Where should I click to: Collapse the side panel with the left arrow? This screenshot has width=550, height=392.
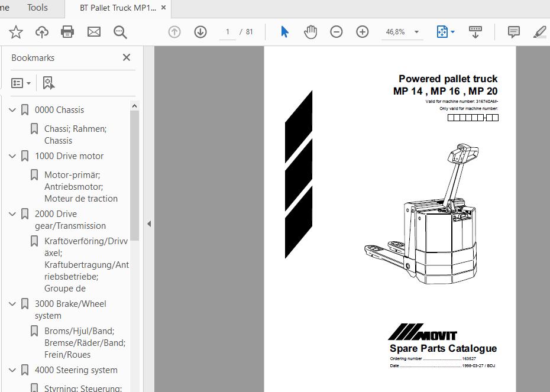point(149,223)
